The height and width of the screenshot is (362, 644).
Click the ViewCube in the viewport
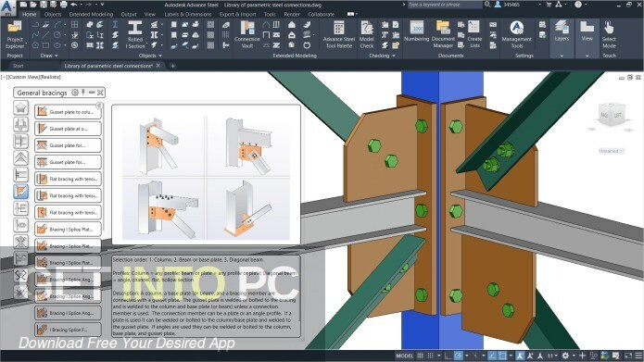pos(612,116)
